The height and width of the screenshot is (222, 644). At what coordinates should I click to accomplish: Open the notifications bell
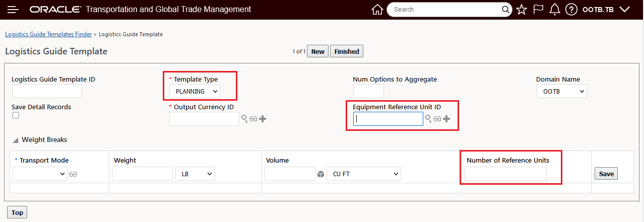click(554, 10)
